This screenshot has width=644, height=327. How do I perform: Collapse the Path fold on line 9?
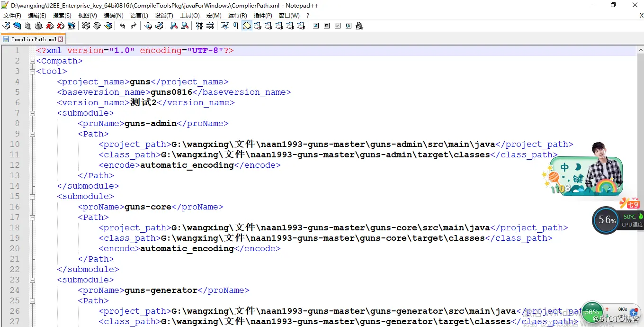coord(32,134)
